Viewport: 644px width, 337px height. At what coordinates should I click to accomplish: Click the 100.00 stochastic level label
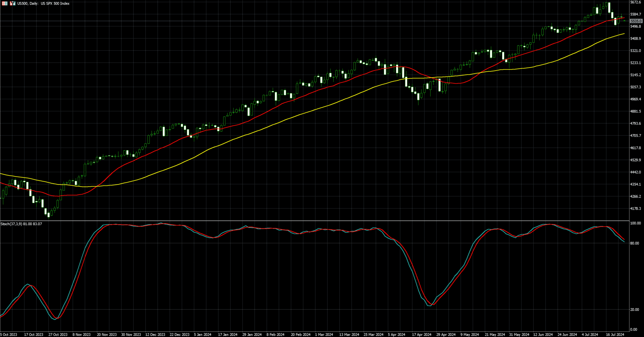635,223
